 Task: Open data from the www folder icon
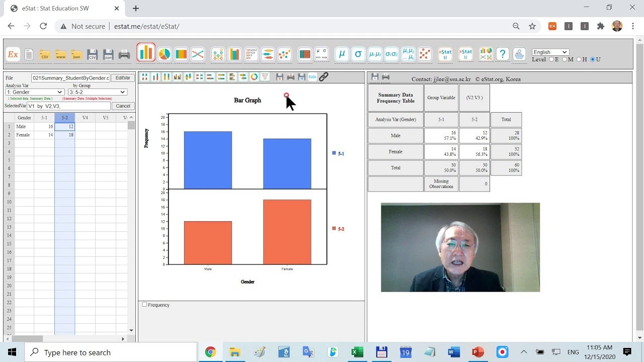point(61,55)
